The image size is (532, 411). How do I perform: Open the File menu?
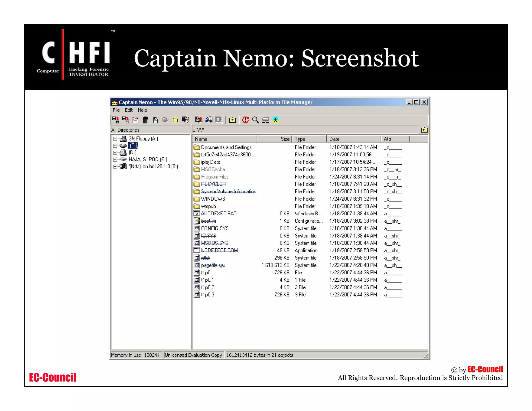click(116, 110)
